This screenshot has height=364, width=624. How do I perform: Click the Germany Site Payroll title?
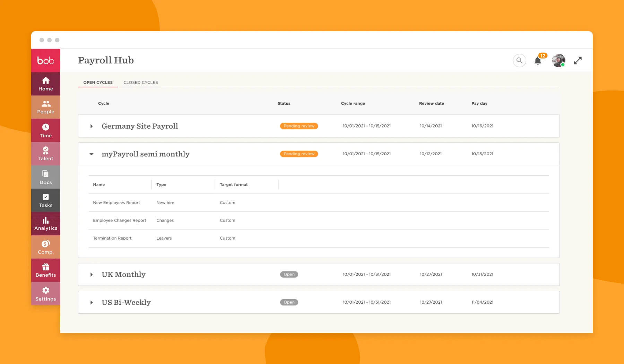click(140, 126)
